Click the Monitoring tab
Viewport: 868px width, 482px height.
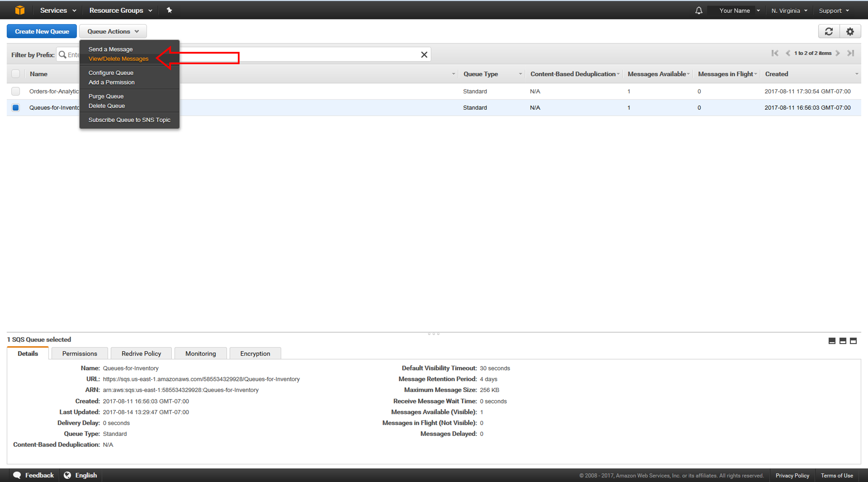point(199,354)
